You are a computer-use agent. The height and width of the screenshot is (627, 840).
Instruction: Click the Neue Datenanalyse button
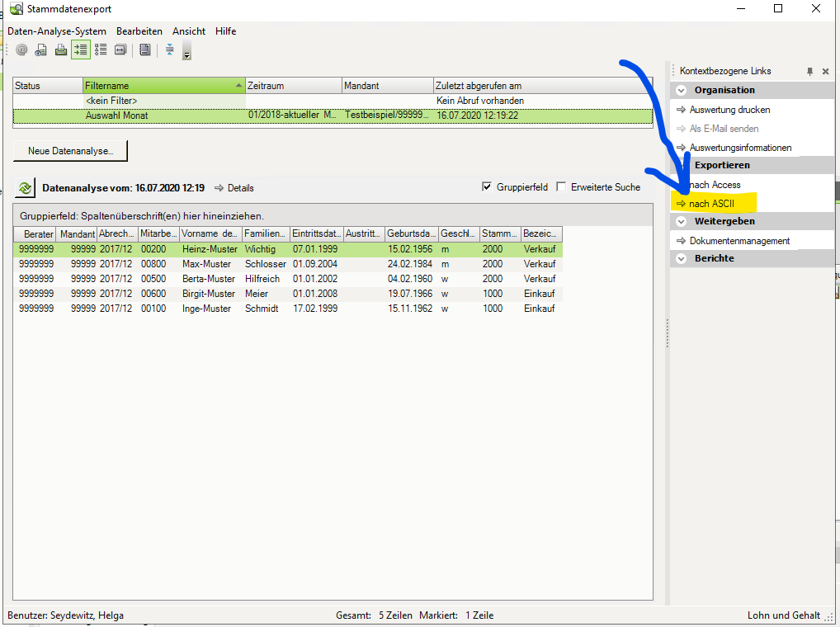[x=70, y=151]
